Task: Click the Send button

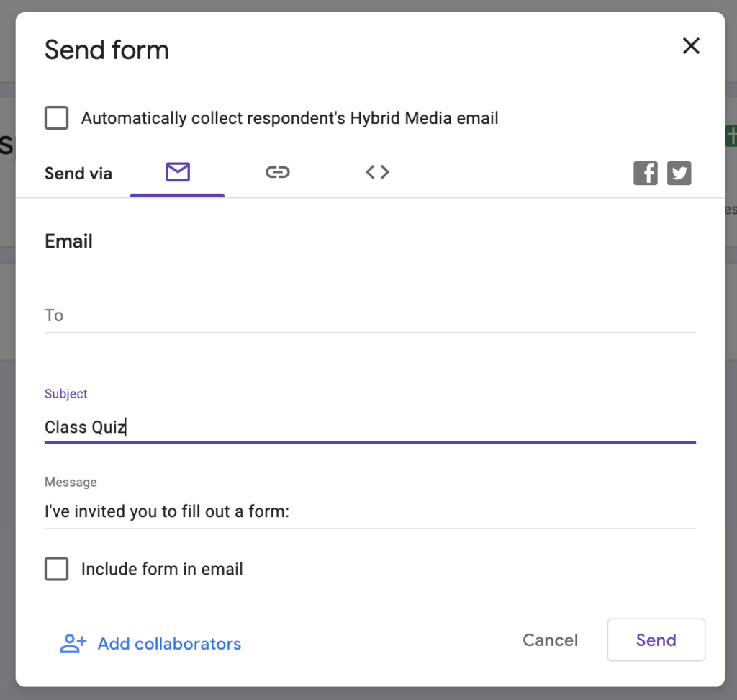Action: pos(656,640)
